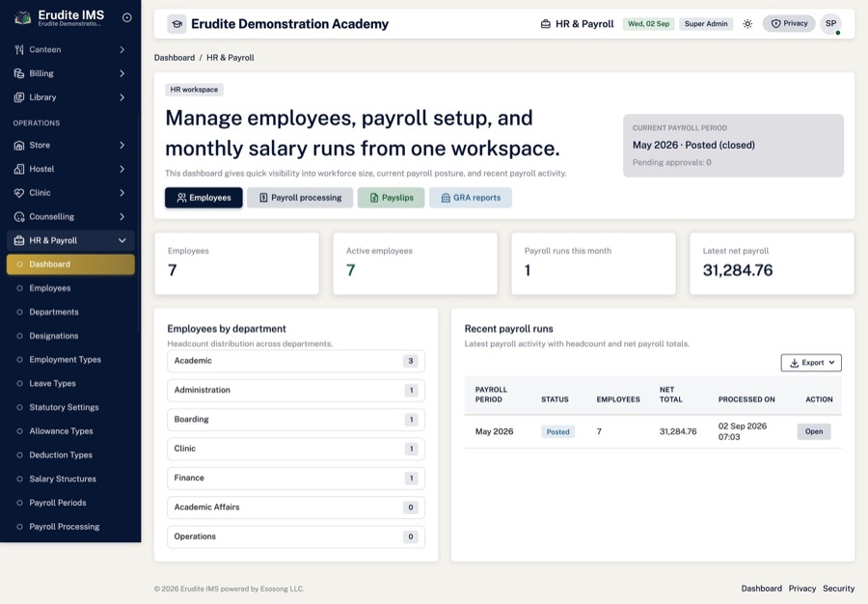Click the Super Admin badge

[706, 24]
